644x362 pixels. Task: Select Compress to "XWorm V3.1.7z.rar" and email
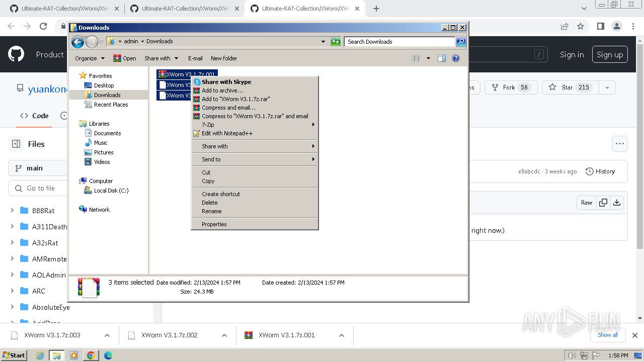(x=255, y=116)
